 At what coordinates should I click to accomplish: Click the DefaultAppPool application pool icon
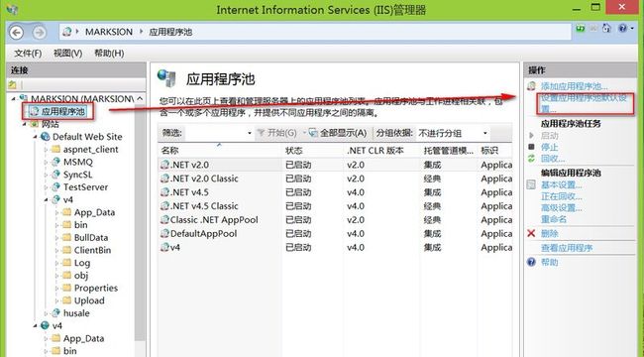pos(164,233)
